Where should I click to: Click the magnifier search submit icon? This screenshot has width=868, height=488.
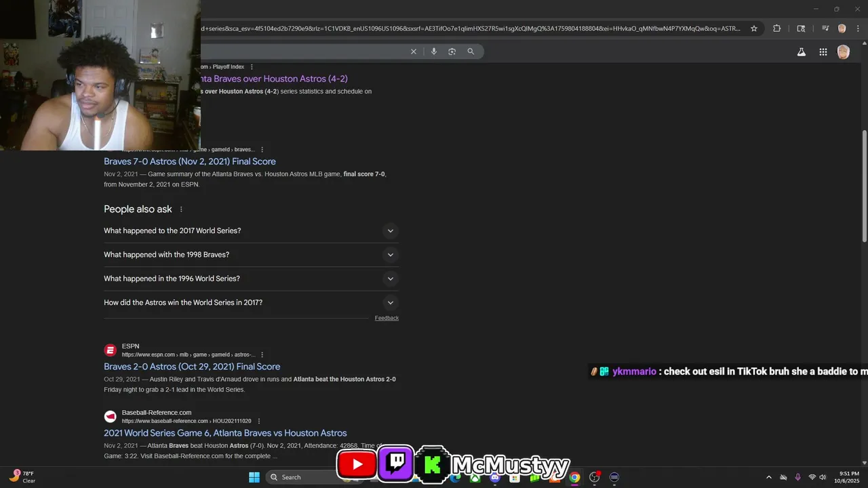pyautogui.click(x=471, y=52)
